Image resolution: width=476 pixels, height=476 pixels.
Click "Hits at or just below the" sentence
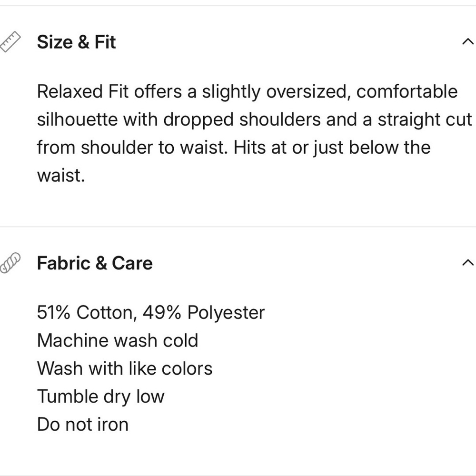pyautogui.click(x=332, y=148)
